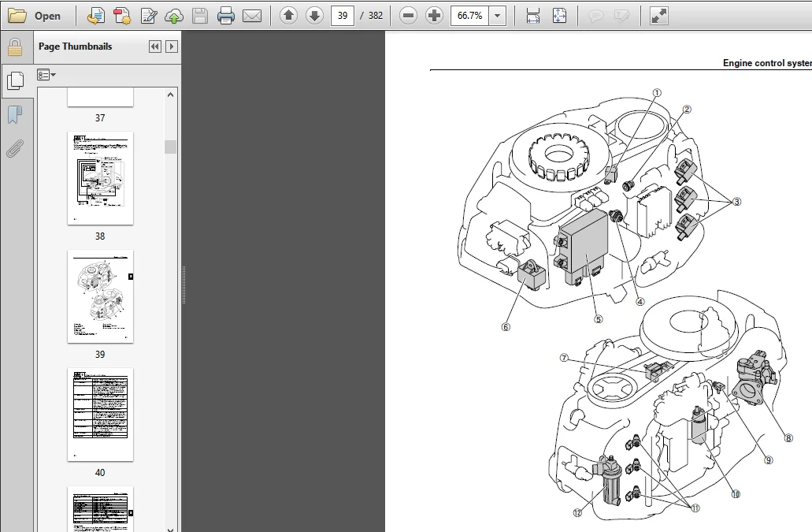812x532 pixels.
Task: Click the Save floppy disk icon
Action: tap(200, 16)
